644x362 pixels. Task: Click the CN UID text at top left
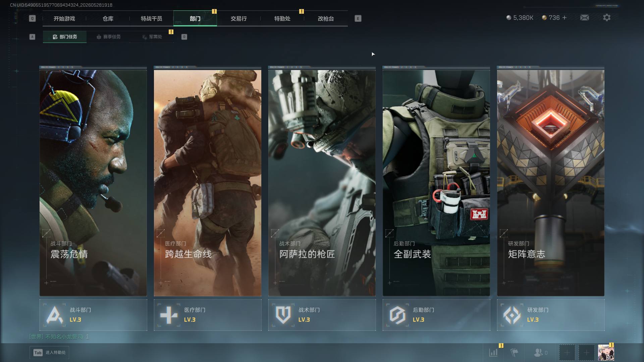pos(61,5)
